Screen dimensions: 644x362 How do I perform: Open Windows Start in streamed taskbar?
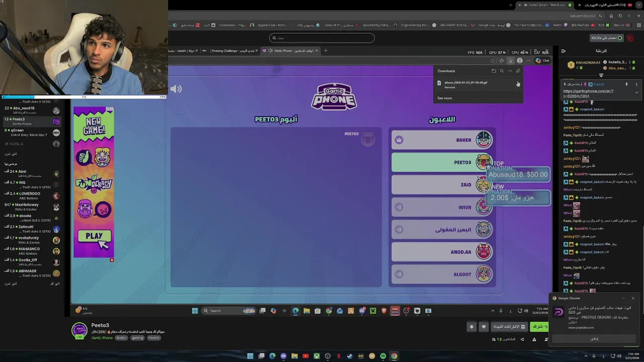[195, 311]
